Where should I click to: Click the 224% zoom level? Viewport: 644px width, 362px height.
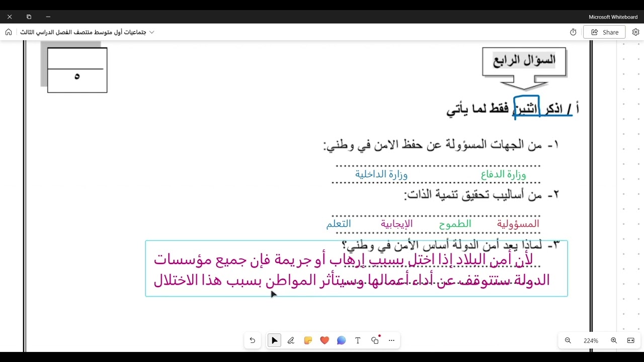point(591,341)
